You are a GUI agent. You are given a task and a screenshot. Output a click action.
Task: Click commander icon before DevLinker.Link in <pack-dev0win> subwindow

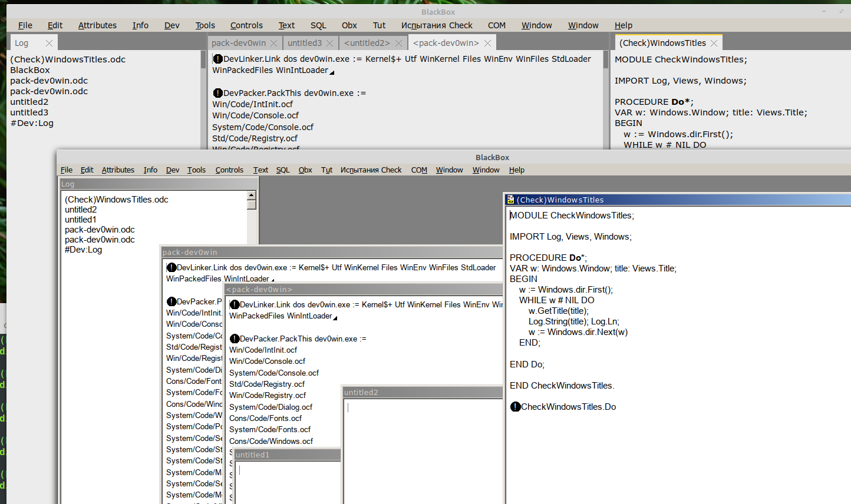point(235,304)
